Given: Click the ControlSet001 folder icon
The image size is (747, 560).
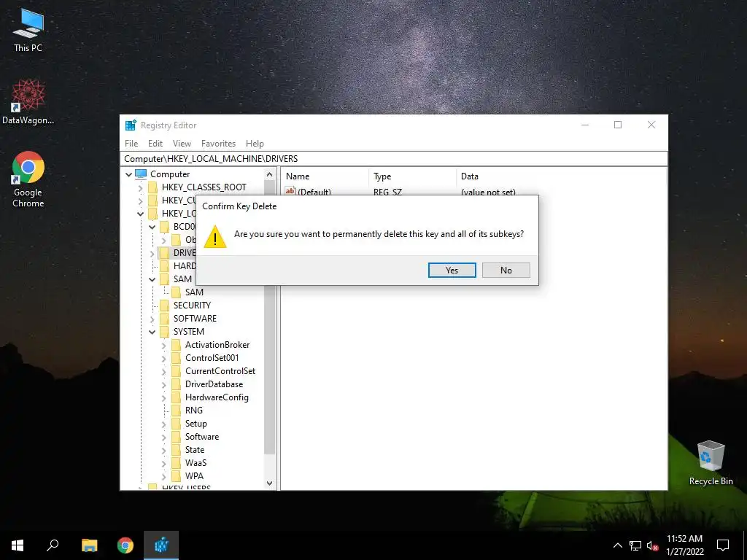Looking at the screenshot, I should tap(177, 358).
